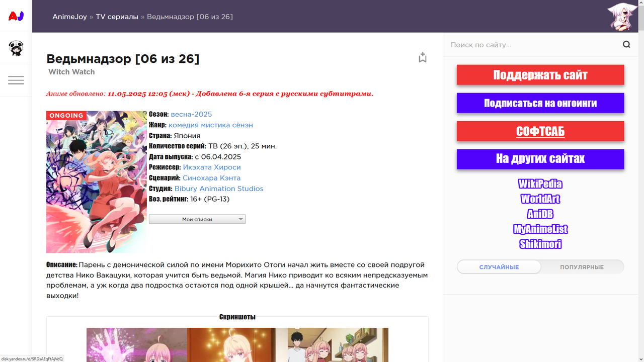Filter by комедия genre
Viewport: 644px width, 362px height.
[185, 125]
